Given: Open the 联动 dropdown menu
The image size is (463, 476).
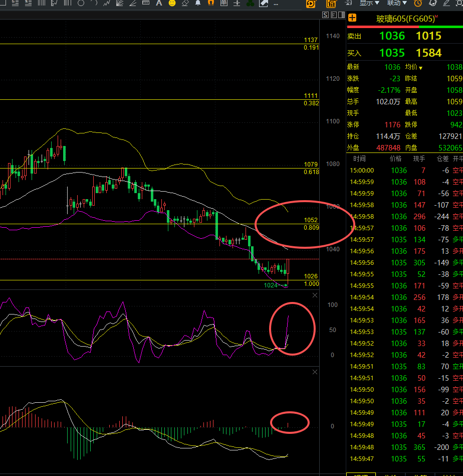Looking at the screenshot, I should [x=397, y=4].
